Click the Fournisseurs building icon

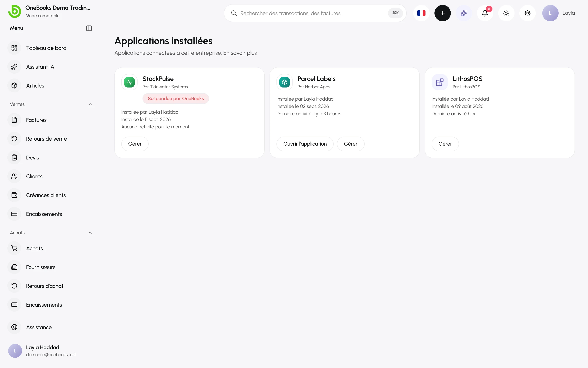14,267
